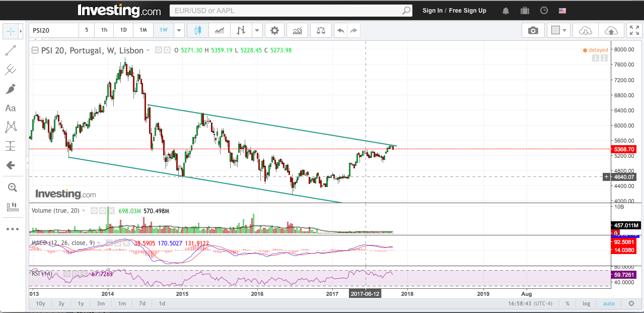This screenshot has width=644, height=313.
Task: Select the brush drawing tool
Action: click(x=11, y=89)
